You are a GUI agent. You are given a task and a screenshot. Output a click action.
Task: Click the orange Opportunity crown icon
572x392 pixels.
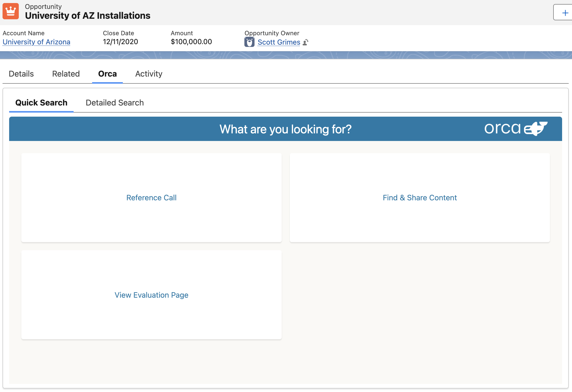point(11,11)
